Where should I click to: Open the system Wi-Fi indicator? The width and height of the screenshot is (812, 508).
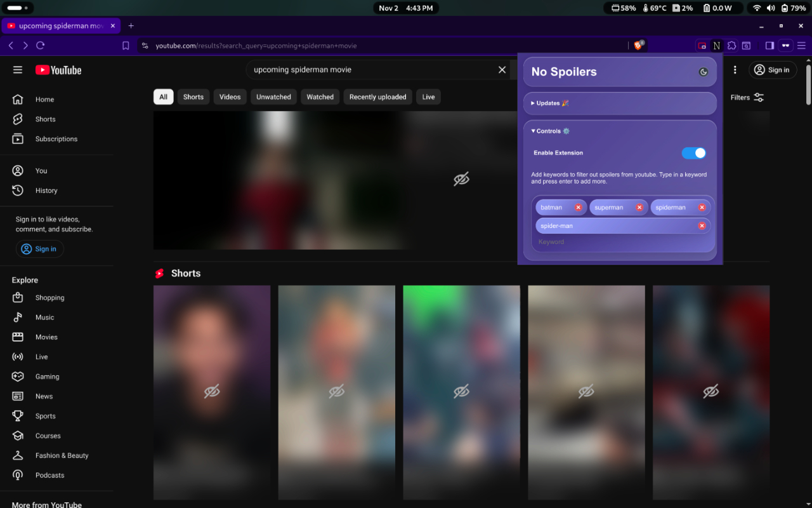point(756,8)
